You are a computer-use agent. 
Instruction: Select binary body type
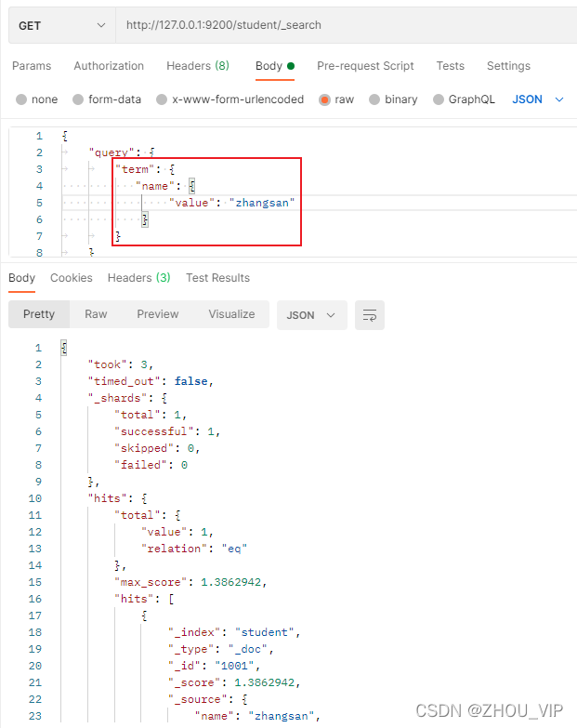[393, 99]
